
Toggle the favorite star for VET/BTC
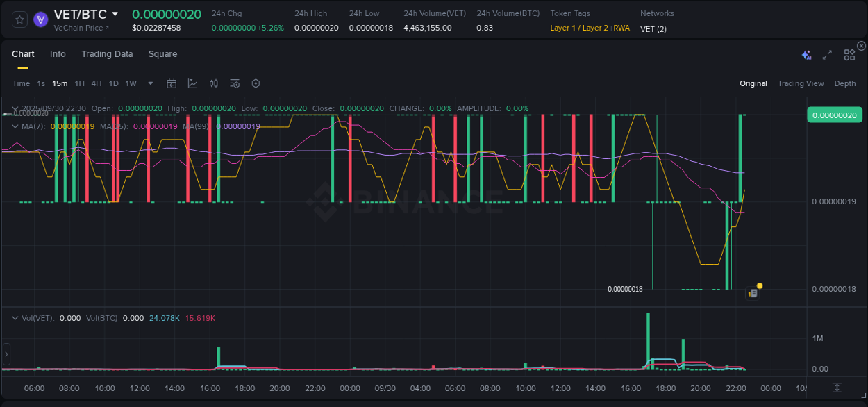[19, 19]
